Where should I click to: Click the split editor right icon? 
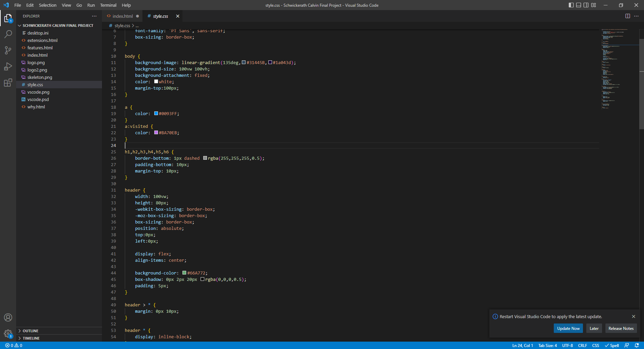[628, 16]
